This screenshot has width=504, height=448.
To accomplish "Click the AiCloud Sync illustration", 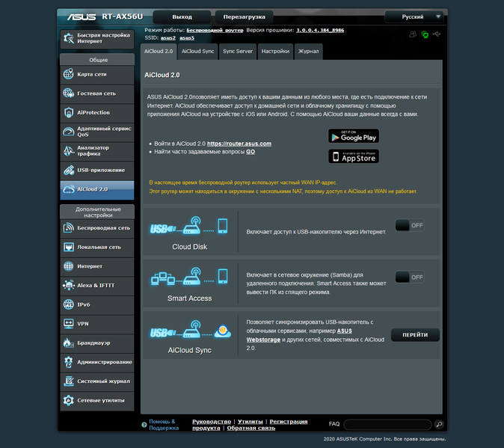I will pos(190,329).
